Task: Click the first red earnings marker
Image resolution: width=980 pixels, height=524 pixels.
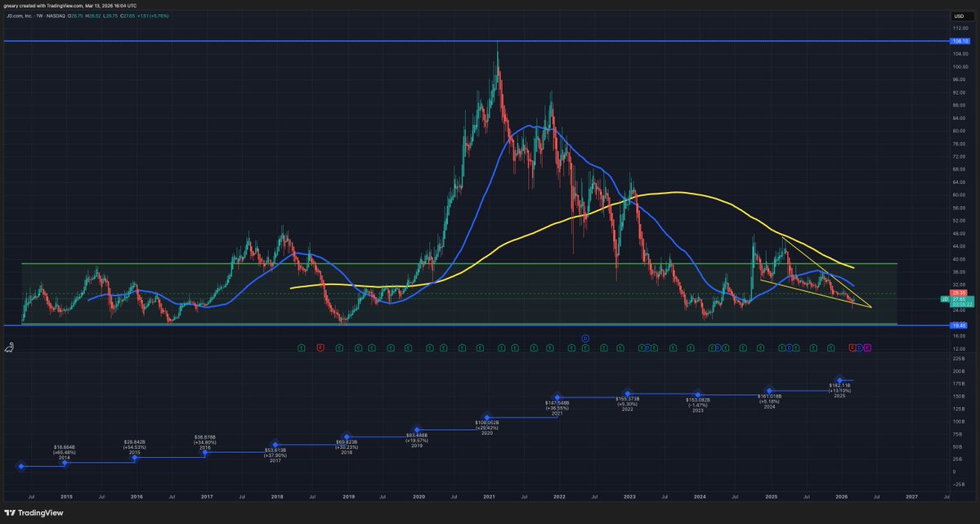Action: click(320, 347)
